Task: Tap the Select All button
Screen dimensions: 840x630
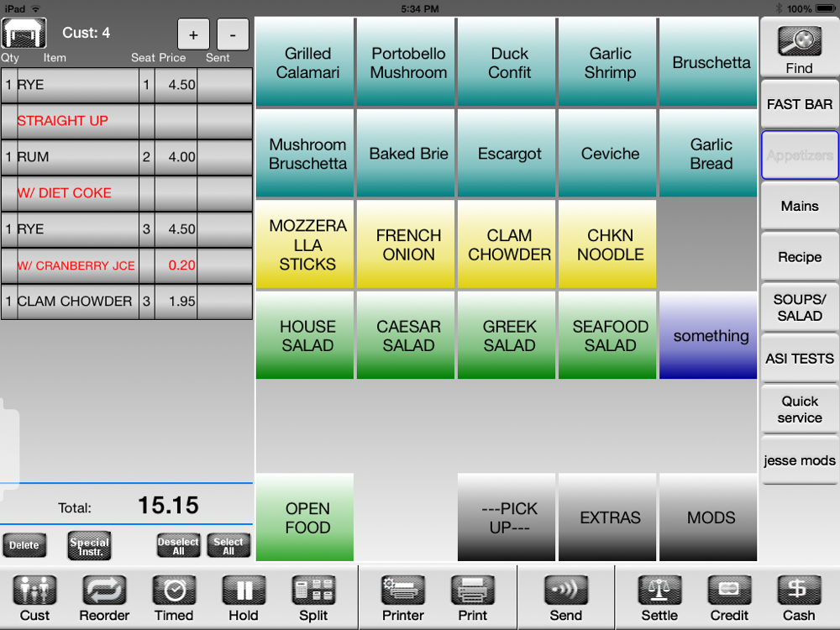Action: coord(228,546)
